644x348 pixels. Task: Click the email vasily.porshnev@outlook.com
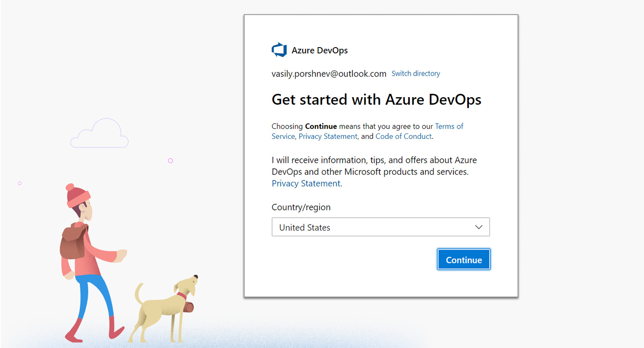329,73
